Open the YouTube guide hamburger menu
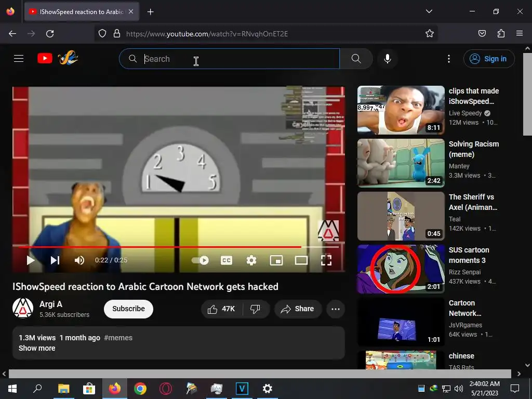This screenshot has height=399, width=532. click(19, 58)
